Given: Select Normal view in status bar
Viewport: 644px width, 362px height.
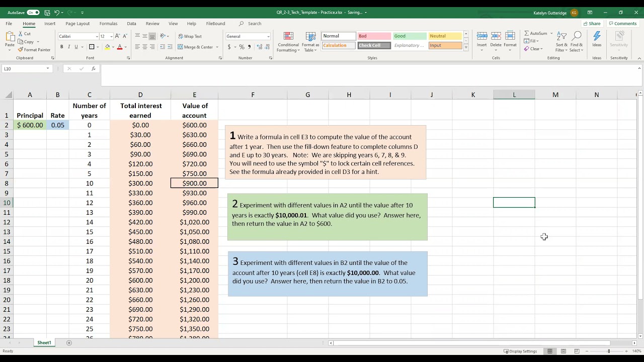Looking at the screenshot, I should pyautogui.click(x=550, y=351).
